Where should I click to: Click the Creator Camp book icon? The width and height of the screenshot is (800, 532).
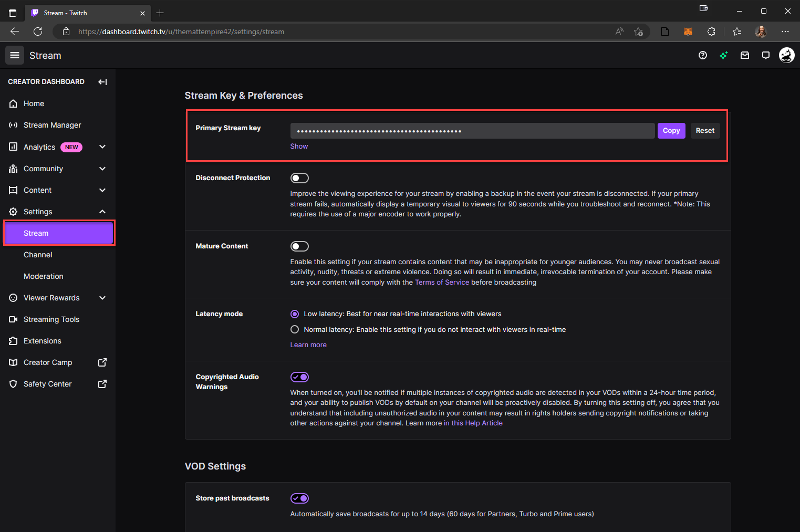(x=13, y=362)
